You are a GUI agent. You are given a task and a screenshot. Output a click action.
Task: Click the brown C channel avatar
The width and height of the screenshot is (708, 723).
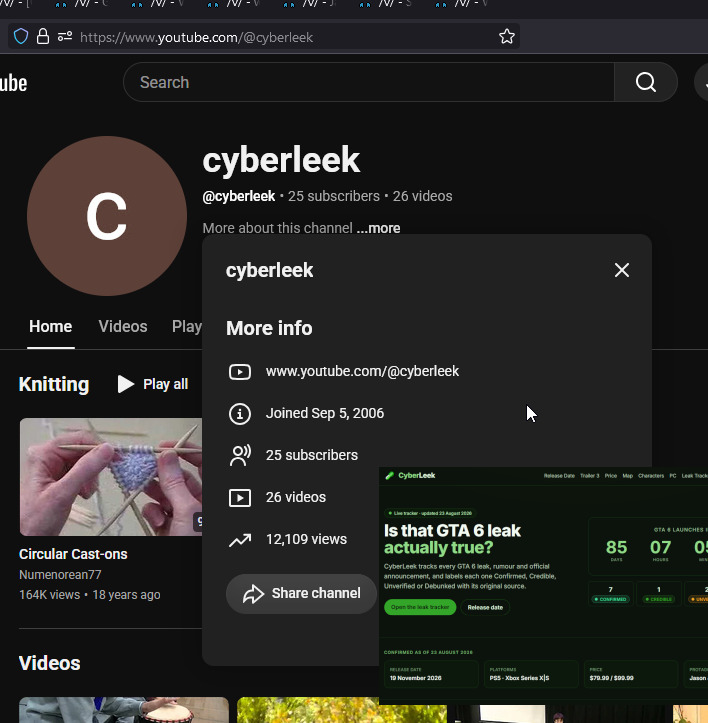107,216
